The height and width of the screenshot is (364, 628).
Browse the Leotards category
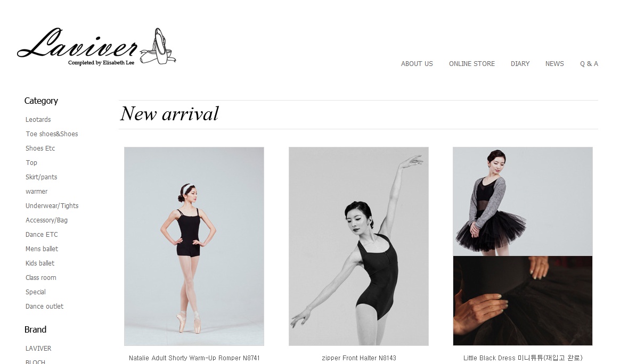38,120
